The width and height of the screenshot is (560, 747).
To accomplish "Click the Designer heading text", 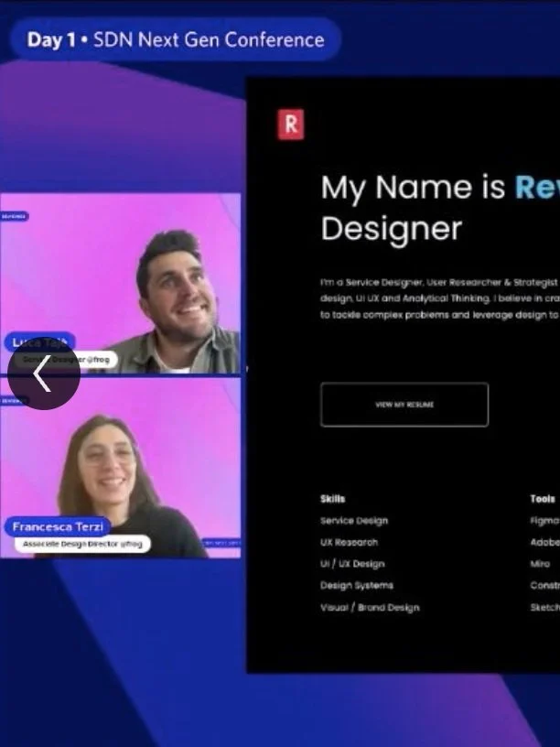I will coord(392,230).
